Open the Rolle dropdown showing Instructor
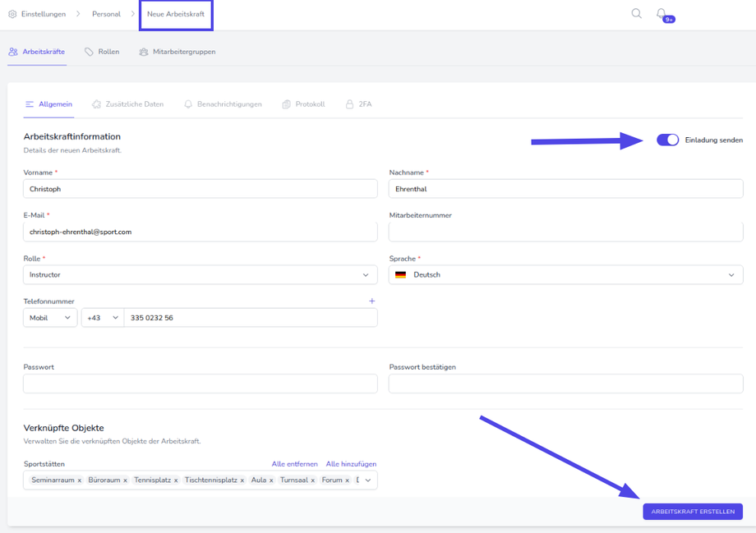This screenshot has height=533, width=756. [x=200, y=274]
